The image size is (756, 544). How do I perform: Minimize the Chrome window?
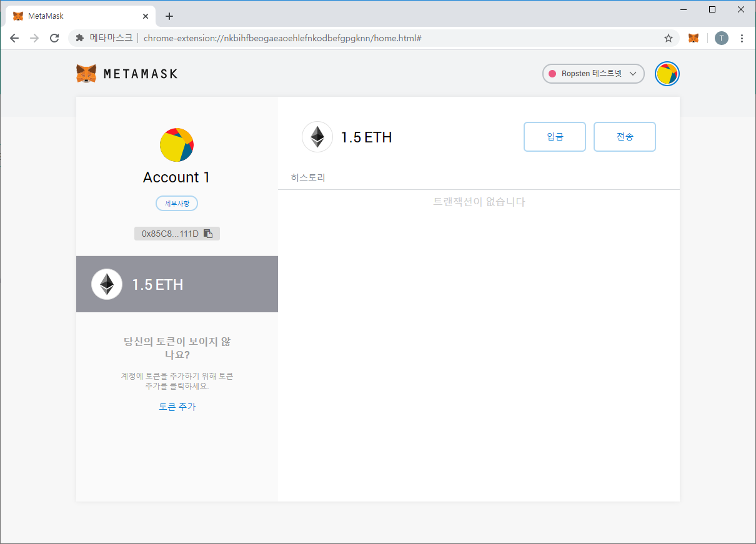tap(684, 9)
